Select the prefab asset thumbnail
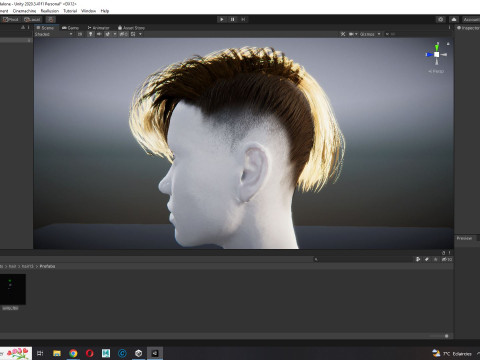Viewport: 480px width, 360px height. [x=12, y=289]
